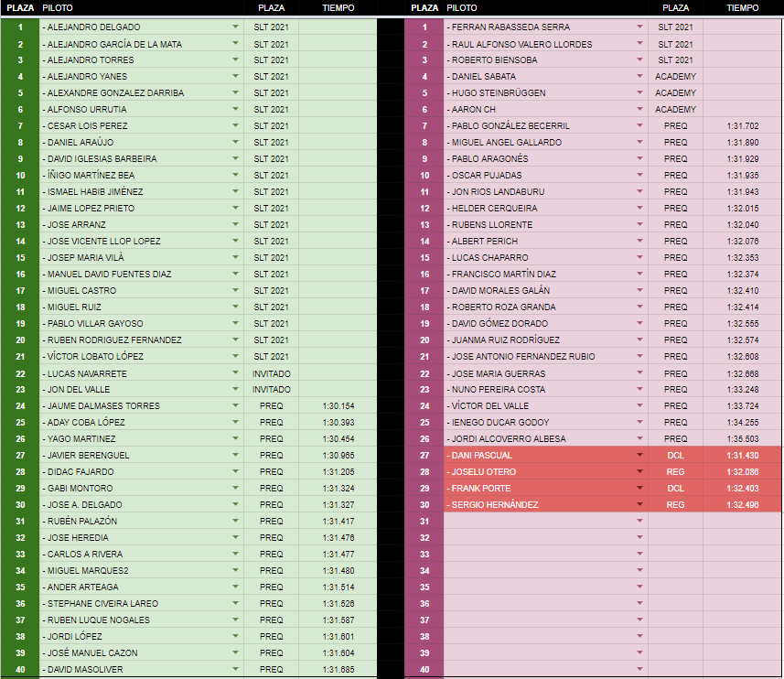This screenshot has width=784, height=679.
Task: Select the time cell 1:31.702
Action: (743, 126)
